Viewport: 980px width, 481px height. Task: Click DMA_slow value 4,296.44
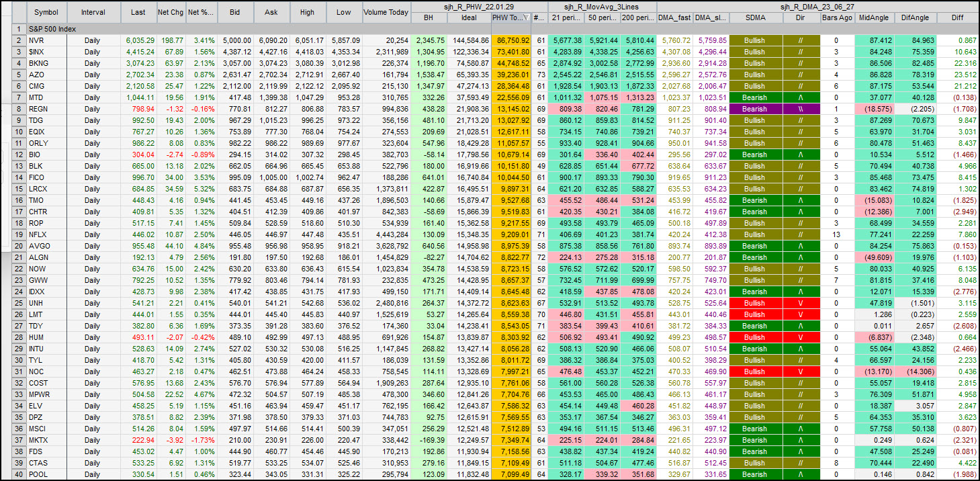point(712,52)
